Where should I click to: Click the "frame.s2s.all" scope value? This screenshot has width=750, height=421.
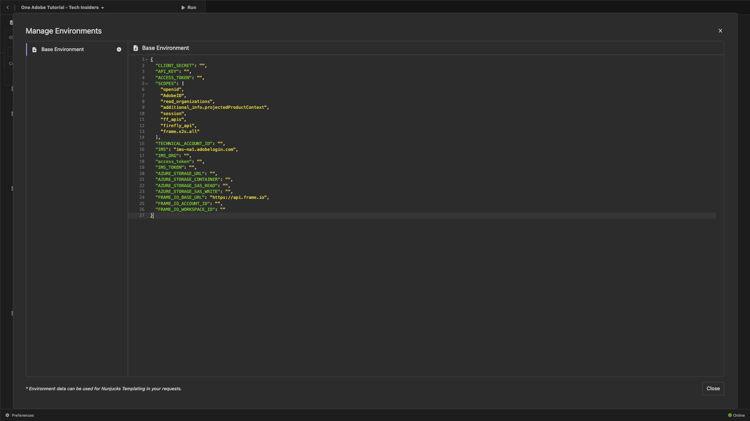[180, 132]
